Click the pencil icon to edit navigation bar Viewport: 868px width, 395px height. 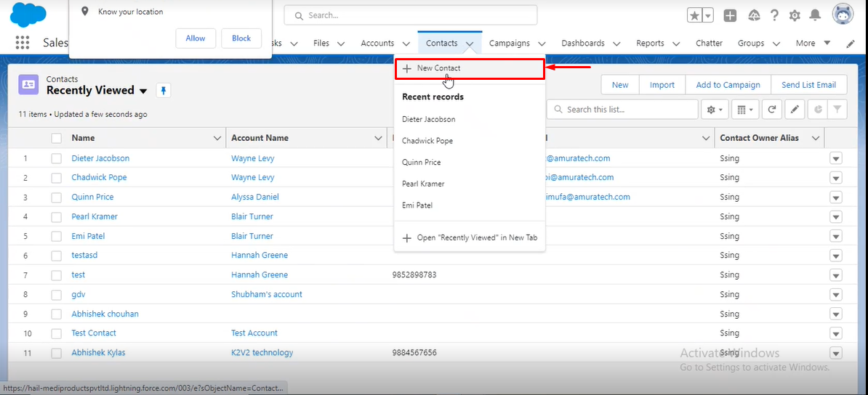[x=851, y=43]
